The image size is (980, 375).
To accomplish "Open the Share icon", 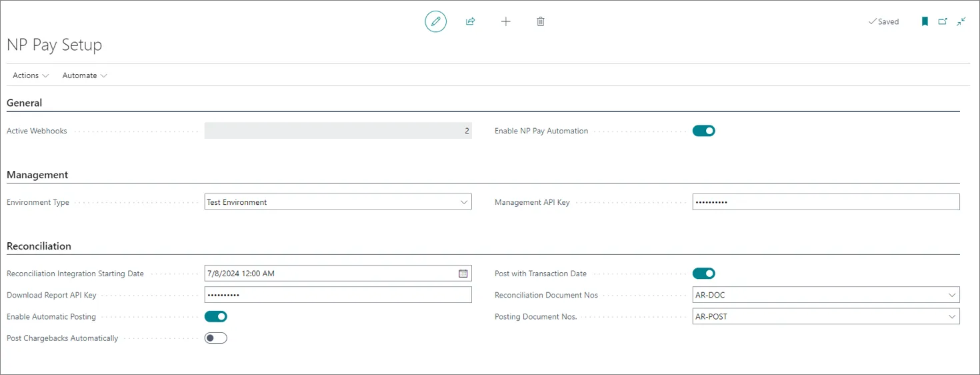I will pos(470,21).
